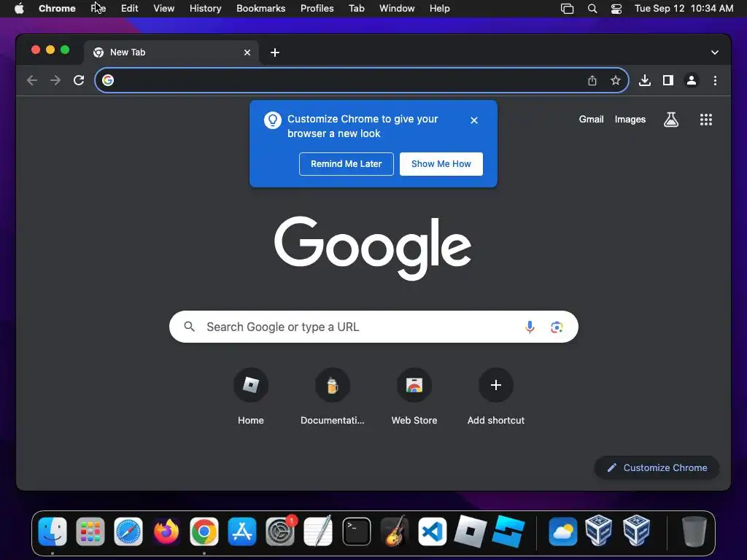Open App Store from the Dock
The image size is (747, 560).
(242, 532)
